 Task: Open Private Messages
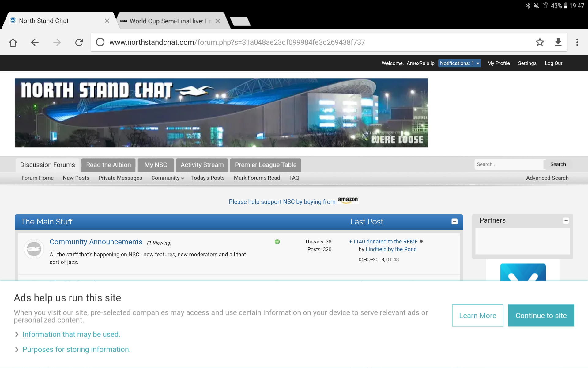(120, 178)
